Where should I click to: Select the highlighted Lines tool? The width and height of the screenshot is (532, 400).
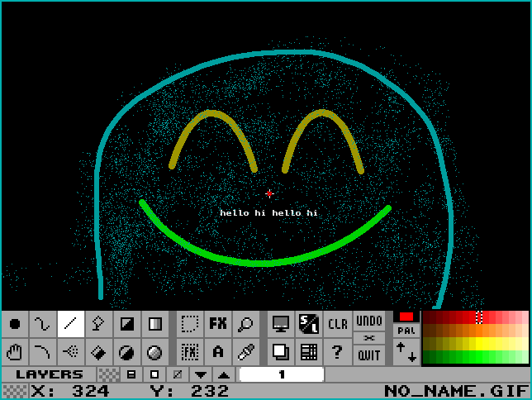(70, 324)
